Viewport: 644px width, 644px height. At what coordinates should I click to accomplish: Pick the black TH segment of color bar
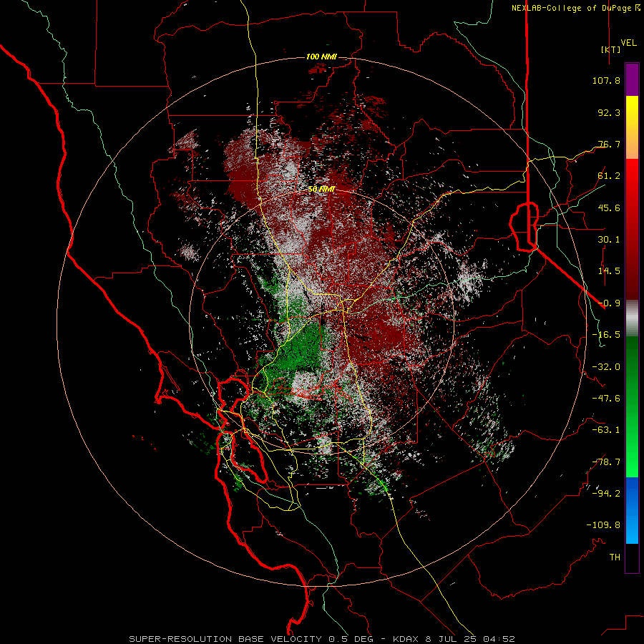(x=632, y=558)
